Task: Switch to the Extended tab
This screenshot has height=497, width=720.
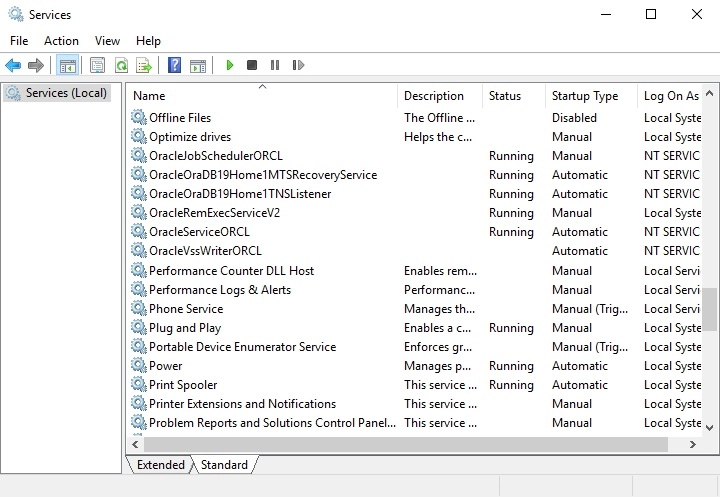Action: [160, 464]
